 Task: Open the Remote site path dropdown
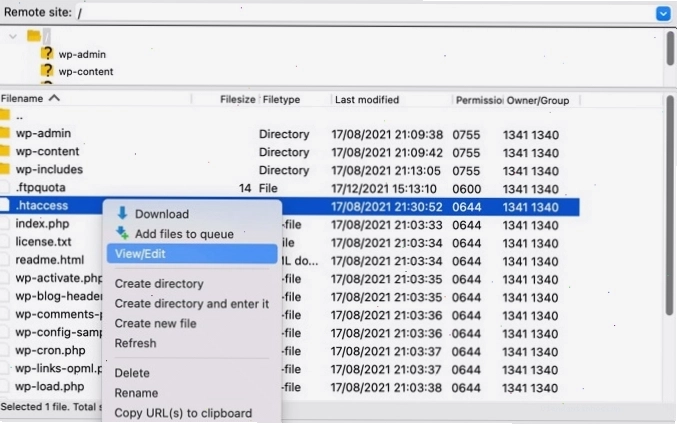coord(663,13)
